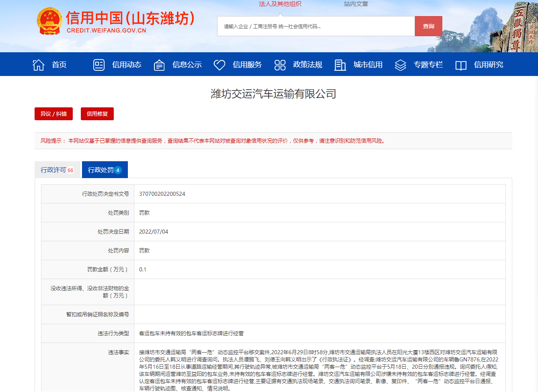Click the CREDIT.WEIFANG.GOV.CN text

107,31
